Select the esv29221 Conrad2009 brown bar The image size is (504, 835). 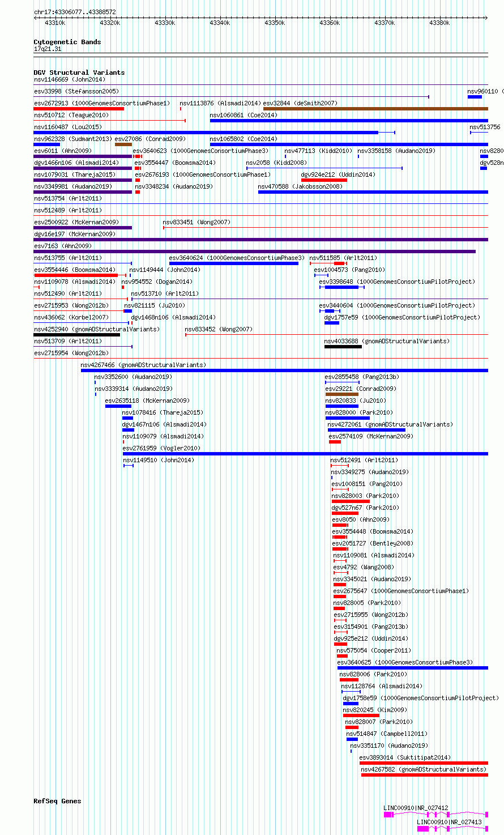(x=342, y=394)
